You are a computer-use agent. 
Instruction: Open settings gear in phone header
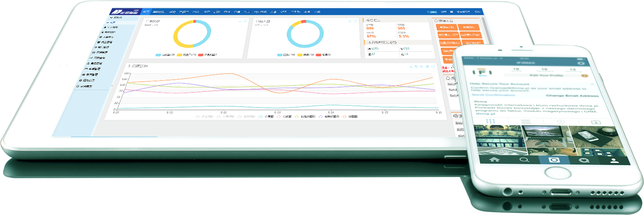(x=581, y=63)
